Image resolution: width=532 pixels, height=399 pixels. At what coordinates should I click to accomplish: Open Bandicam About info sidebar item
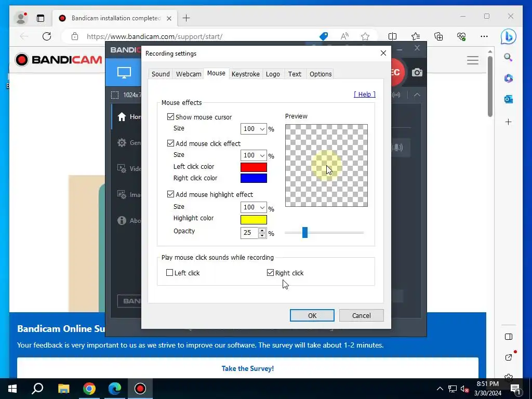click(x=129, y=220)
